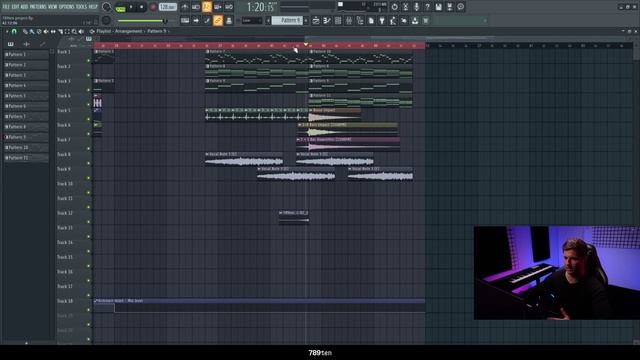Select Pattern 9 in picker

point(26,137)
